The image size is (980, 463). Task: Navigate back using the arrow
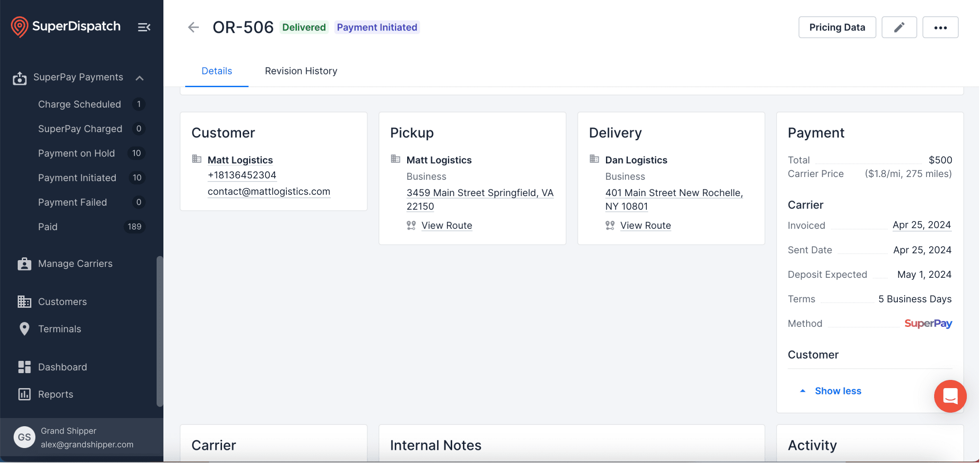pyautogui.click(x=193, y=27)
